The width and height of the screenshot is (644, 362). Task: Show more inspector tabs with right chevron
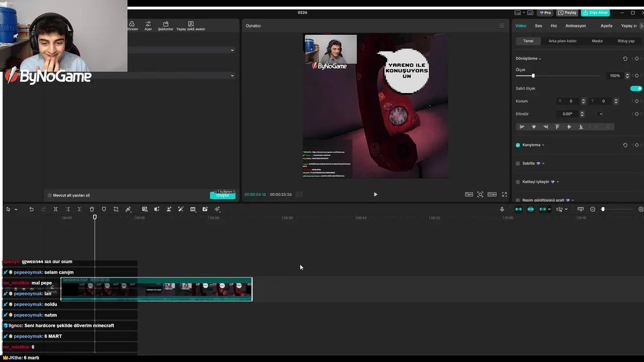641,26
